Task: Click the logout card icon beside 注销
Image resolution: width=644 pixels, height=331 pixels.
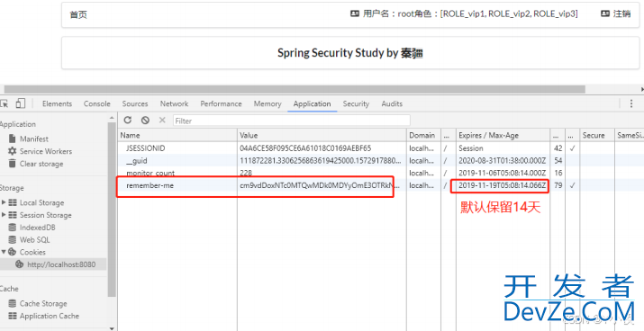Action: [605, 13]
